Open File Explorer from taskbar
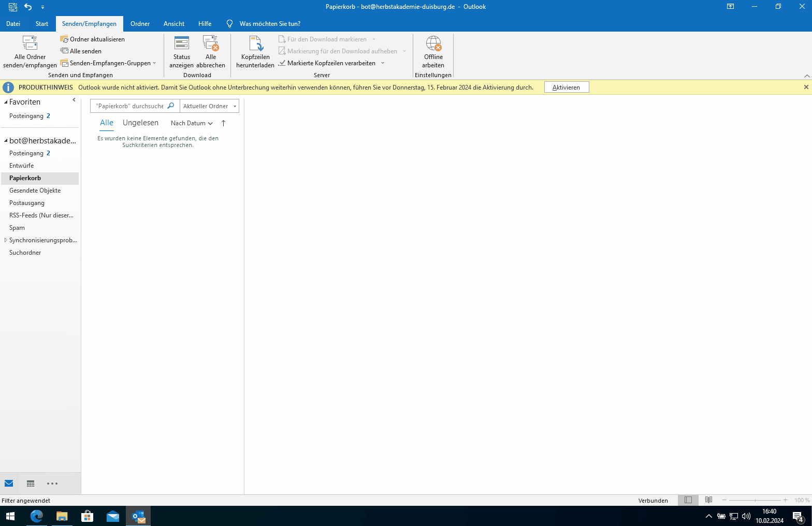The height and width of the screenshot is (526, 812). click(62, 516)
